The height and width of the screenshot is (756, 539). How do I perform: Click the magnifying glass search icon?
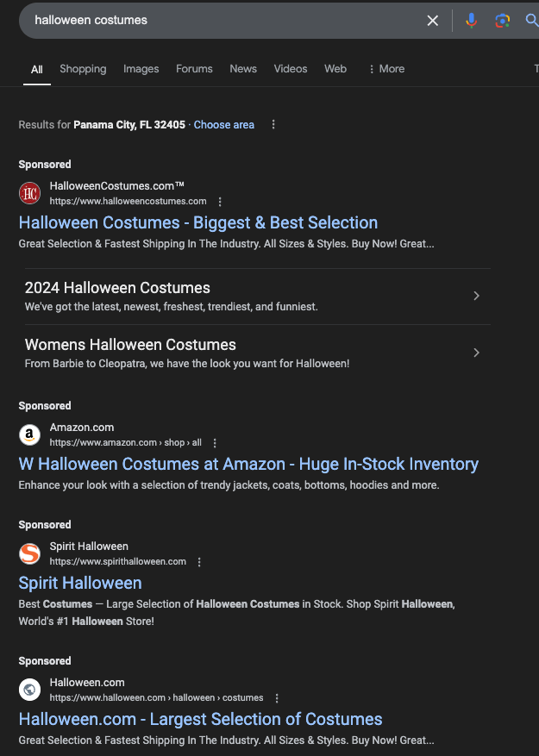click(x=532, y=20)
